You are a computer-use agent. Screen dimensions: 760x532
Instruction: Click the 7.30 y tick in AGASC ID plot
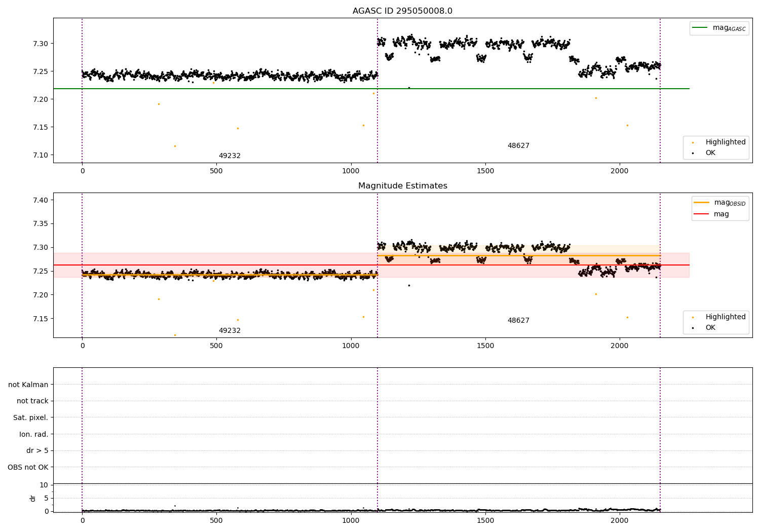click(x=41, y=44)
